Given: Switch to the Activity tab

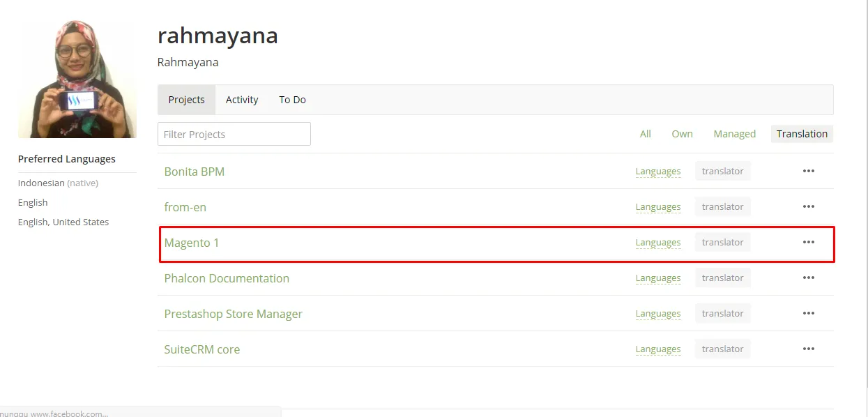Looking at the screenshot, I should click(x=242, y=100).
